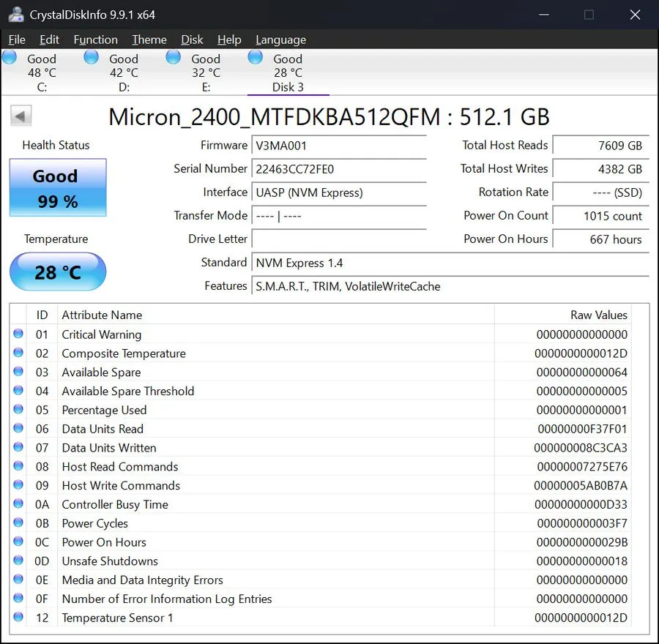This screenshot has height=644, width=659.
Task: Click the ID column header
Action: [x=42, y=315]
